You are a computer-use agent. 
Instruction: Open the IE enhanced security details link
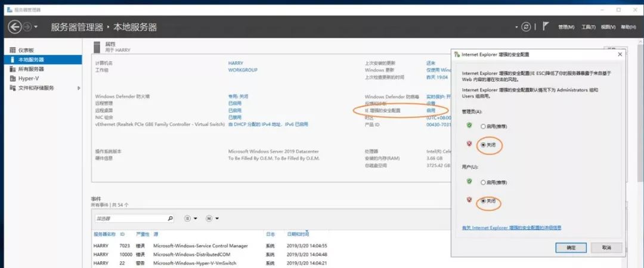click(x=512, y=228)
